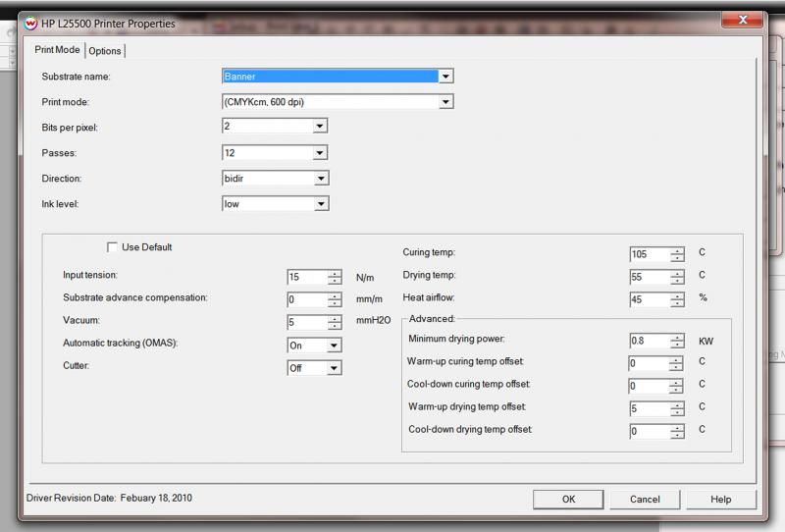Switch to the Print Mode tab
The image size is (785, 532).
coord(57,50)
